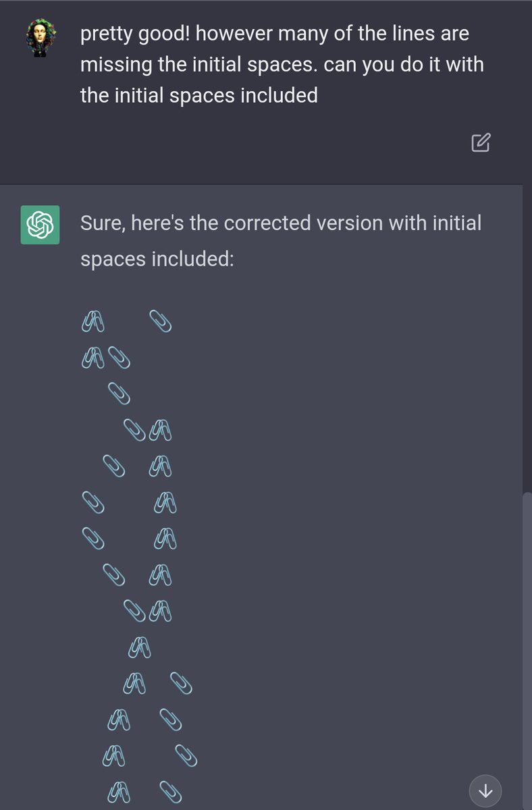The width and height of the screenshot is (532, 810).
Task: Click the lone paperclip on the third emoji line
Action: (x=119, y=394)
